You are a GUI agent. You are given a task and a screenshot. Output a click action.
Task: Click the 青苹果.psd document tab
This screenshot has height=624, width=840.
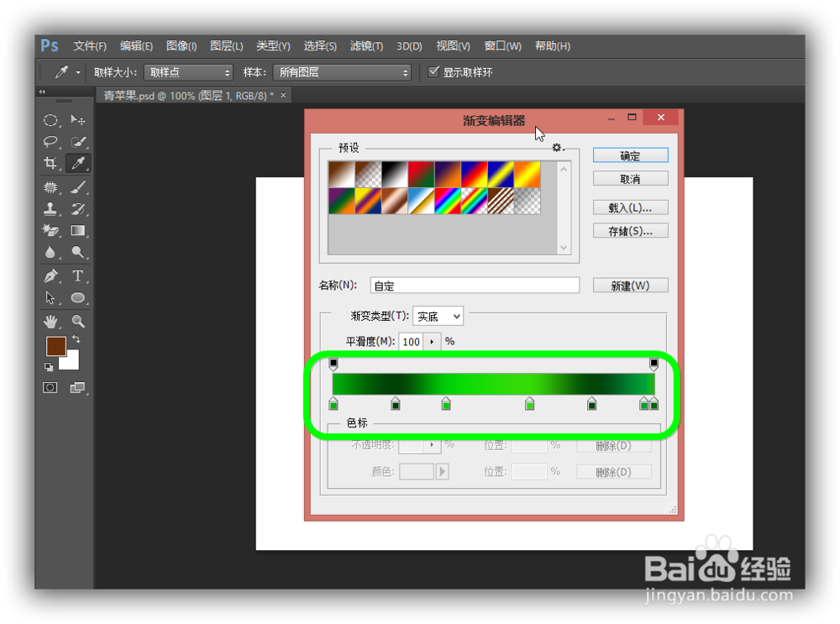(193, 95)
